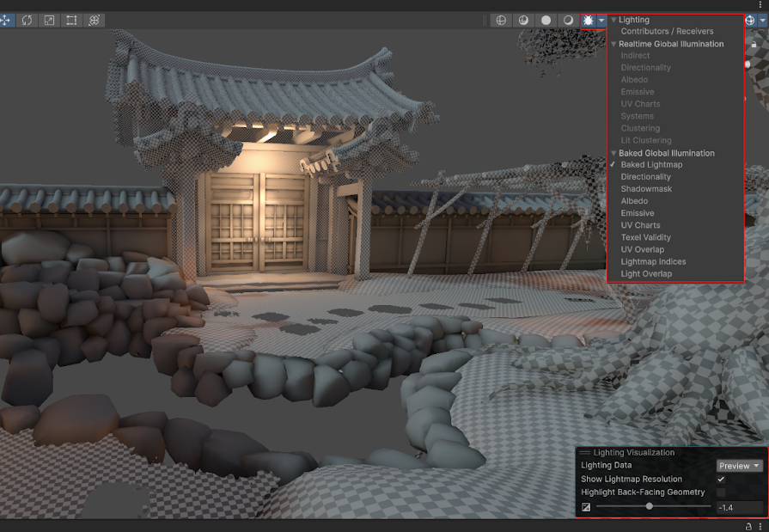Click the lock icon in the bottom bar

pos(747,526)
